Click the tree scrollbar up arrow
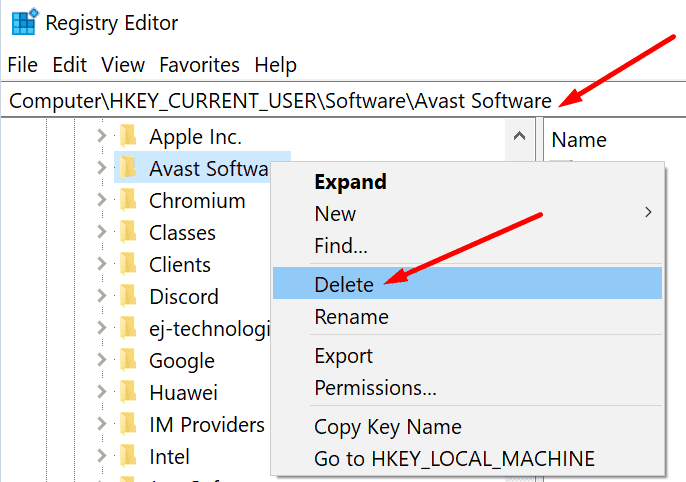The width and height of the screenshot is (686, 482). pos(519,136)
